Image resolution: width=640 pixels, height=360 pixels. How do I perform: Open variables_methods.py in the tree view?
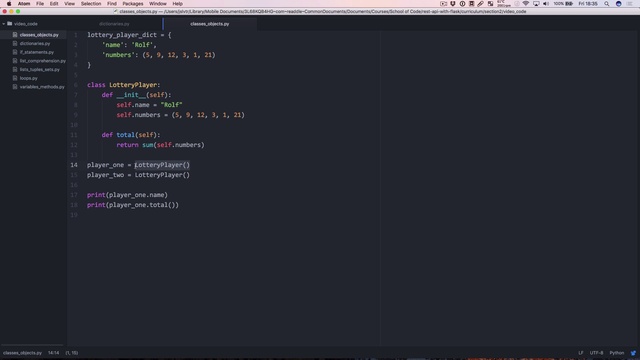click(x=42, y=87)
